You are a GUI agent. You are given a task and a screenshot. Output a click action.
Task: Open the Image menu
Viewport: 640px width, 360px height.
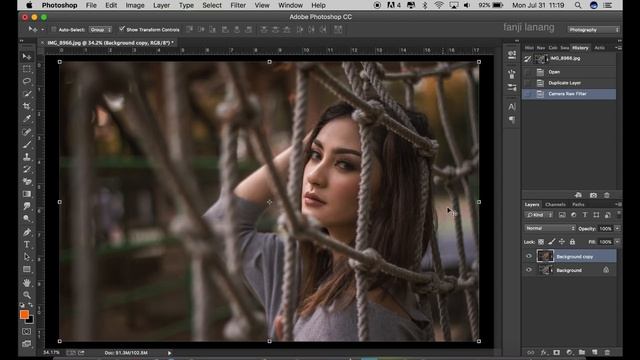click(x=135, y=5)
